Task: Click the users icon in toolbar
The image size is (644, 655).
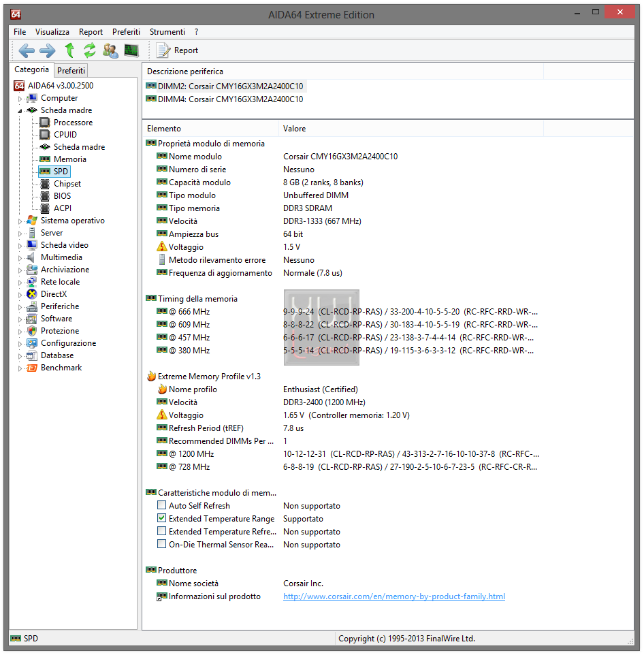Action: tap(110, 50)
